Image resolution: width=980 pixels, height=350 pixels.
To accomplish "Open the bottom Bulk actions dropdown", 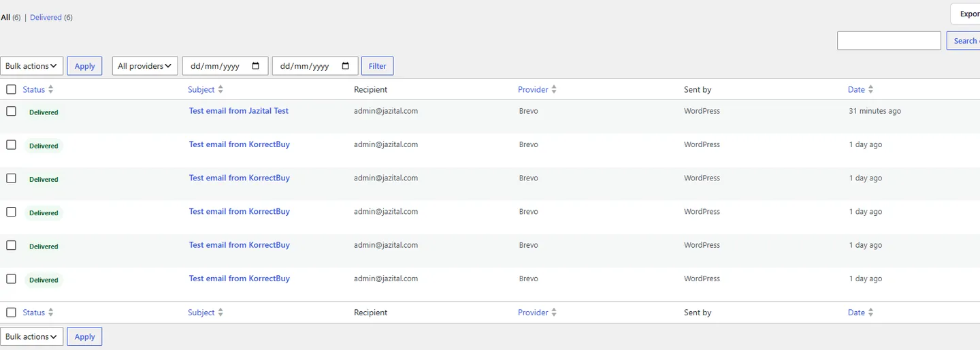I will pyautogui.click(x=32, y=336).
